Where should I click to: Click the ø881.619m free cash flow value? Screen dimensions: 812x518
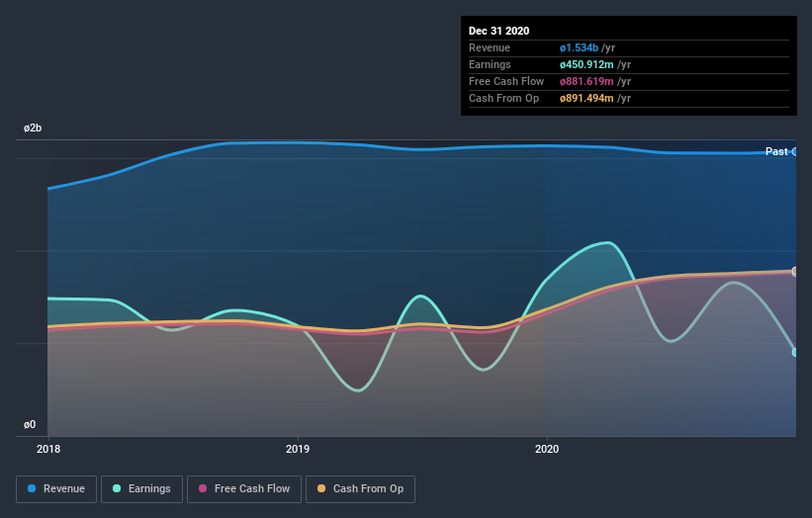[x=586, y=81]
